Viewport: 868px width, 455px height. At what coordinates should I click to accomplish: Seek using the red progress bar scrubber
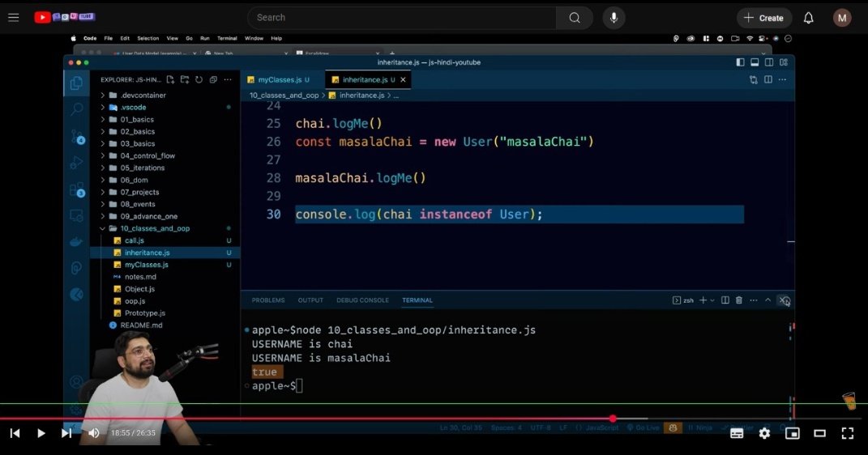[613, 419]
